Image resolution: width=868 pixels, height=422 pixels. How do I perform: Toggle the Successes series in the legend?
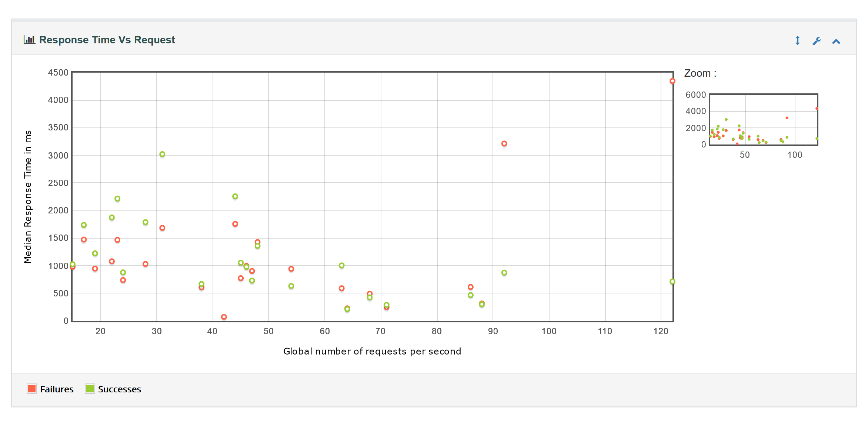pos(119,389)
